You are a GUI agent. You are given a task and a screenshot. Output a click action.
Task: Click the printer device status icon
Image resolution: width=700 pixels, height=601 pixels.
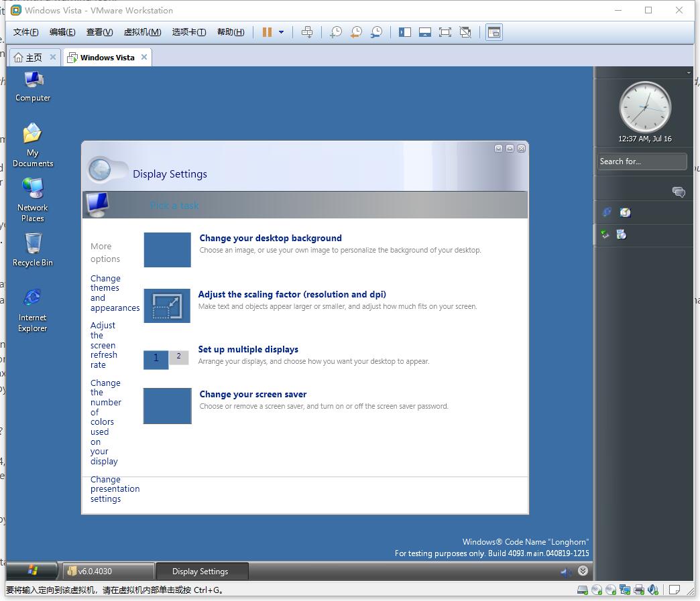point(639,590)
